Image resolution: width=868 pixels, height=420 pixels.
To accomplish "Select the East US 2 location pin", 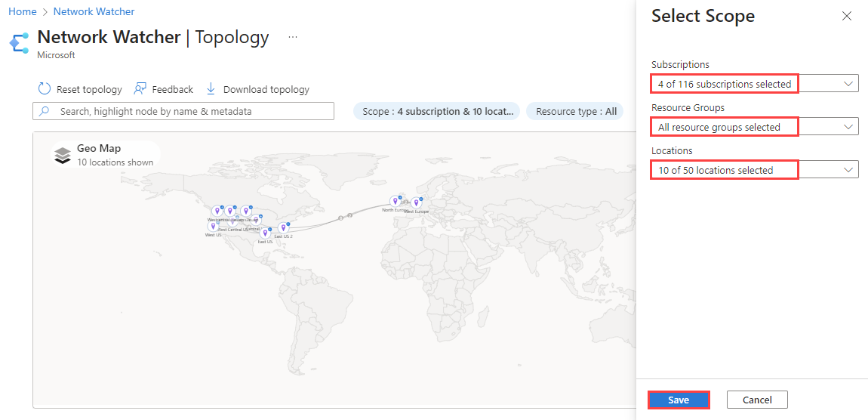I will 284,227.
